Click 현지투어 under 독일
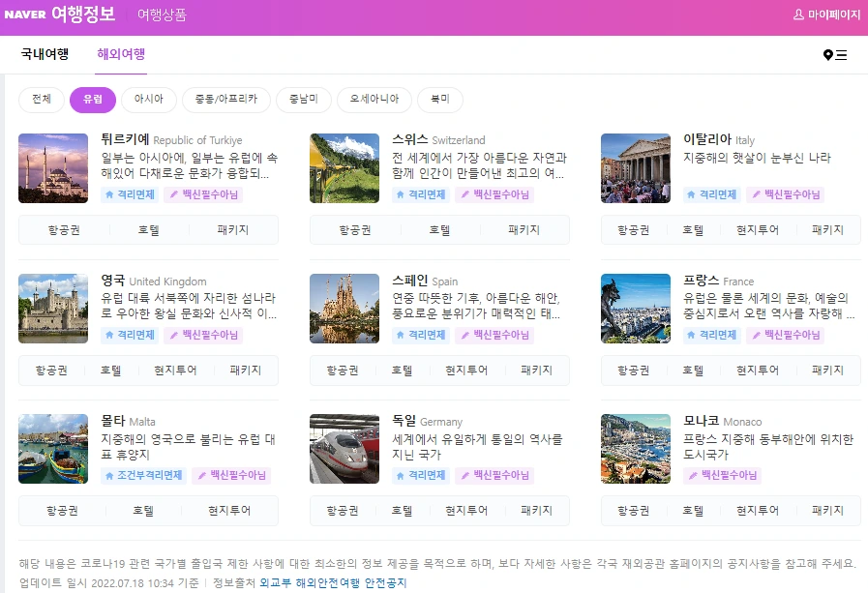This screenshot has height=593, width=868. (x=466, y=511)
